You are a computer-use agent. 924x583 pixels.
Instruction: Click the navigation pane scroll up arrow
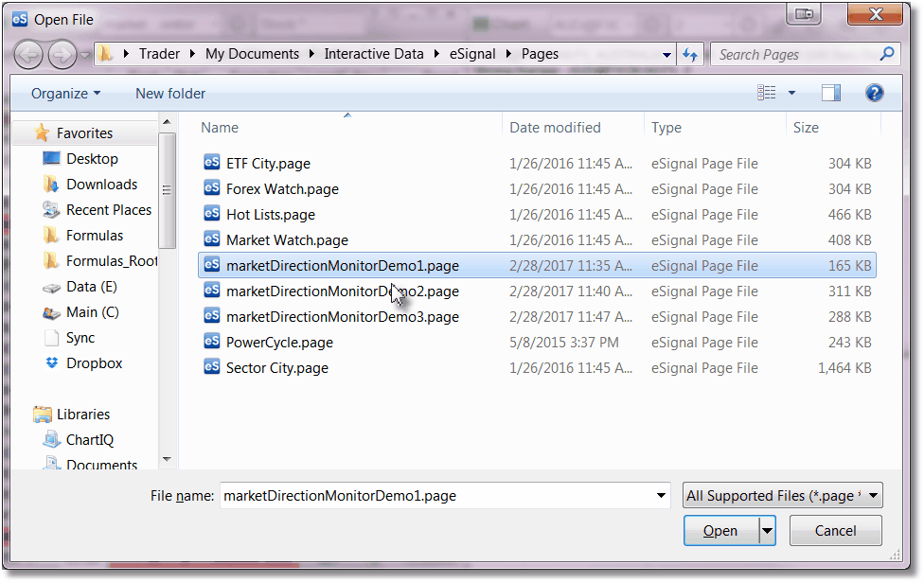coord(167,122)
